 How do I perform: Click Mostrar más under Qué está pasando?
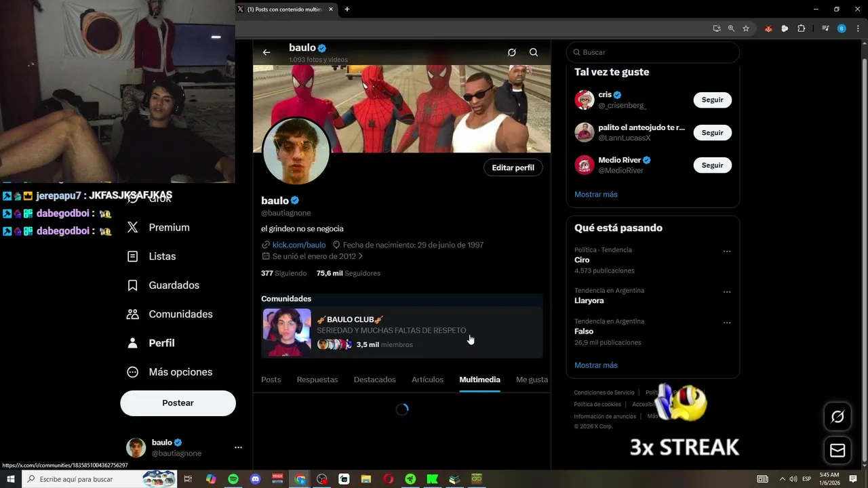(596, 365)
